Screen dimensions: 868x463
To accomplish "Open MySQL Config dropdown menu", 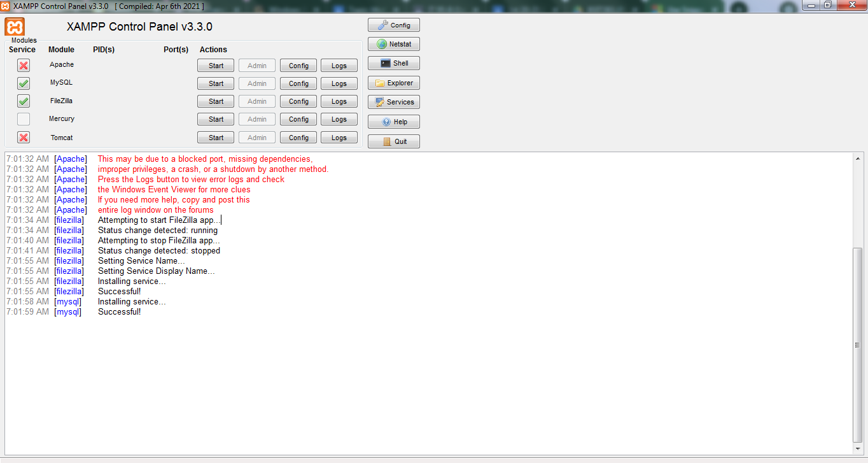I will click(298, 83).
